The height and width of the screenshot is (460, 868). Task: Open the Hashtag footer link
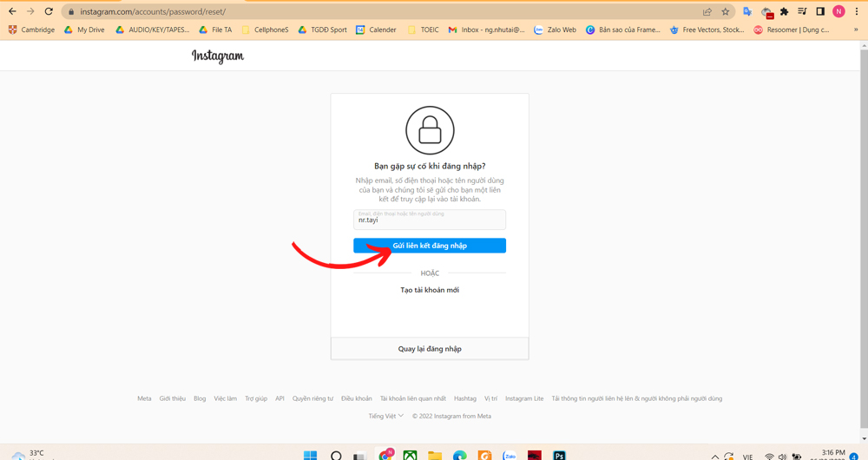coord(465,398)
